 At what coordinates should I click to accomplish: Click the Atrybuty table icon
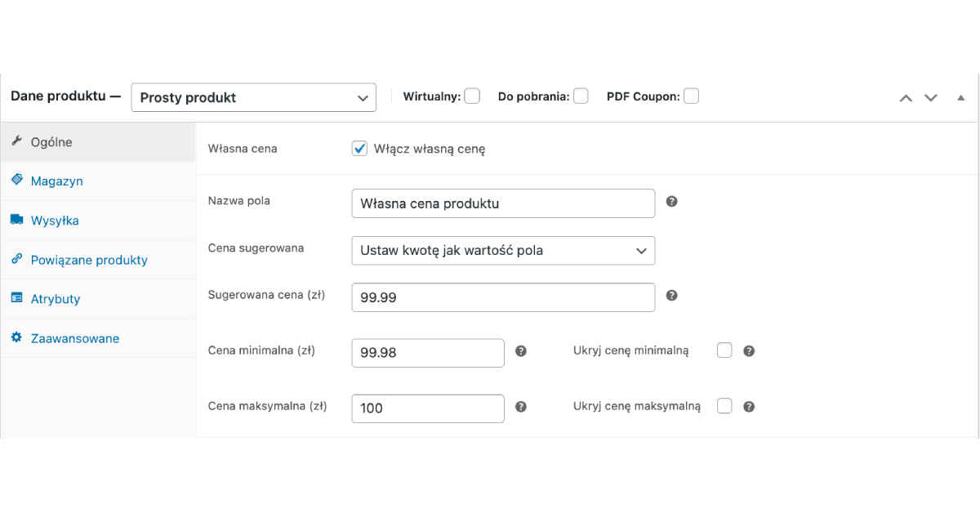coord(16,298)
